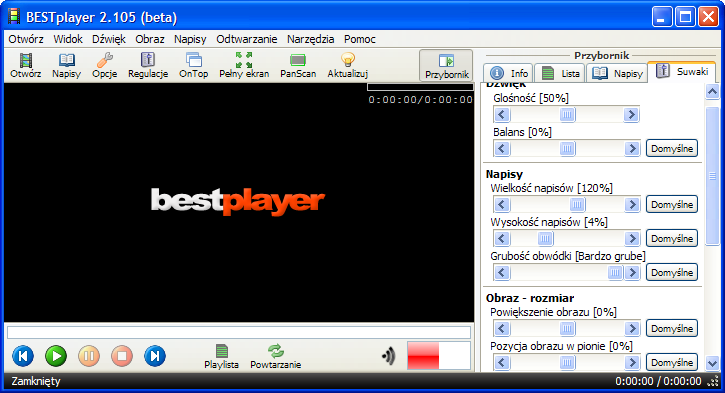Image resolution: width=725 pixels, height=393 pixels.
Task: Open the Playlista icon
Action: [x=221, y=356]
